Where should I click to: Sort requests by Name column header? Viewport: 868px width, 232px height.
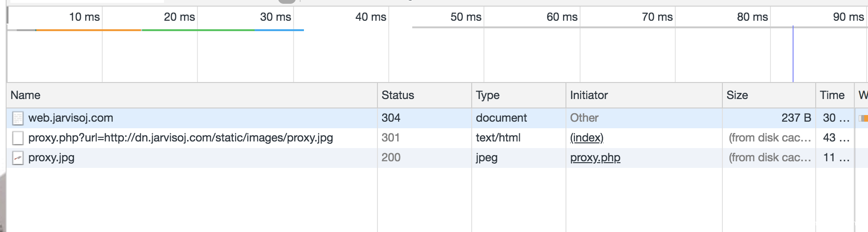(25, 95)
